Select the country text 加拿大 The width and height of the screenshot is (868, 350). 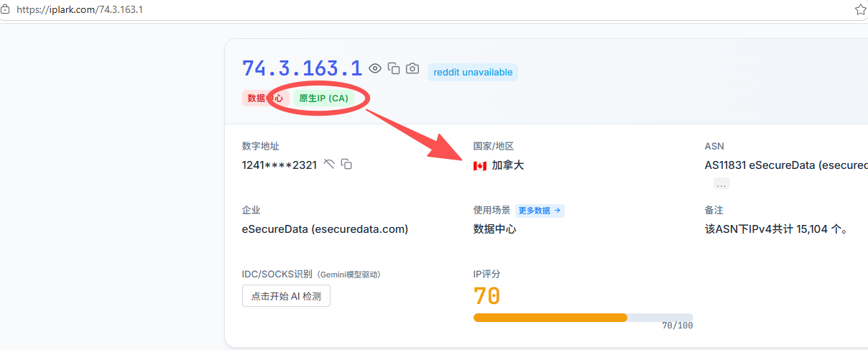pos(508,165)
